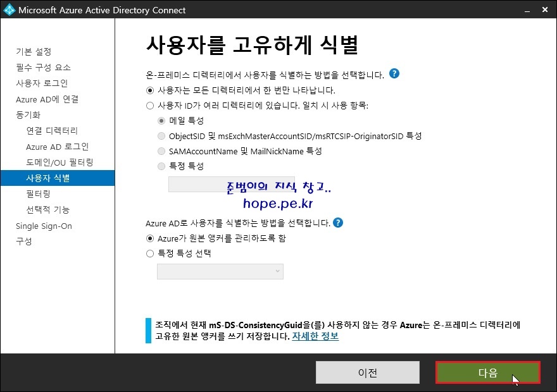
Task: Choose SAMAccountName 및 MailNickName radio option
Action: (161, 151)
